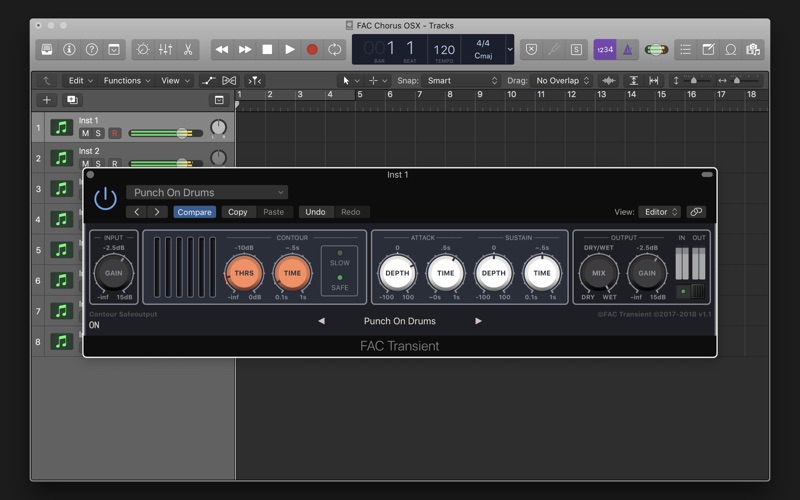The width and height of the screenshot is (800, 500).
Task: Click the Undo button in plugin header
Action: coord(315,212)
